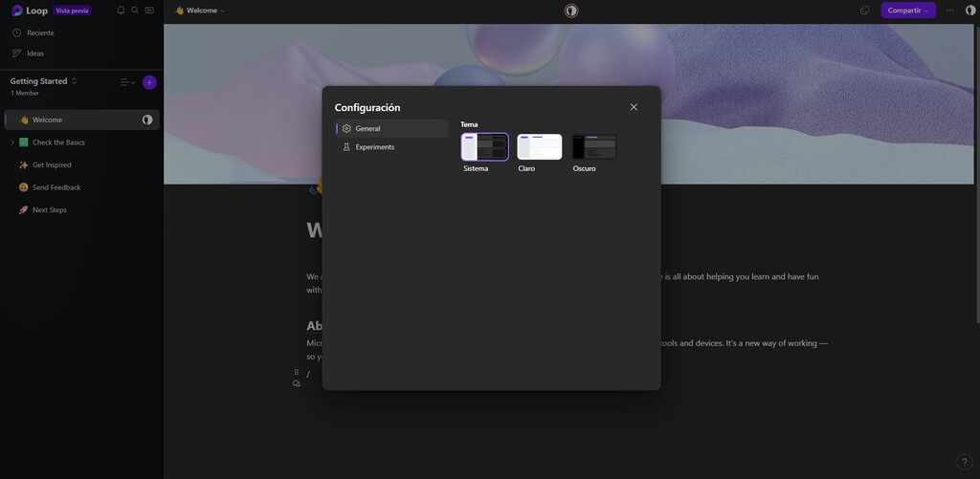Viewport: 980px width, 479px height.
Task: Click the copy component icon near Compartir
Action: point(864,11)
